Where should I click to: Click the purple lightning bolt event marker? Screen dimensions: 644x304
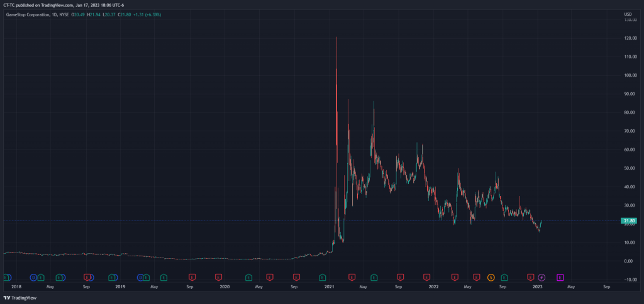point(541,276)
